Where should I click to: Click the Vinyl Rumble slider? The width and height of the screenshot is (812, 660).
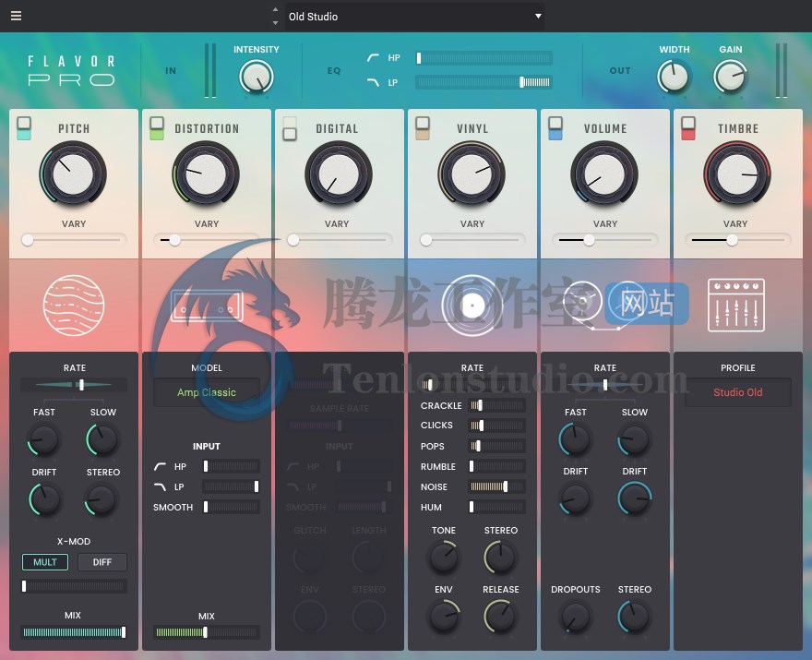497,466
